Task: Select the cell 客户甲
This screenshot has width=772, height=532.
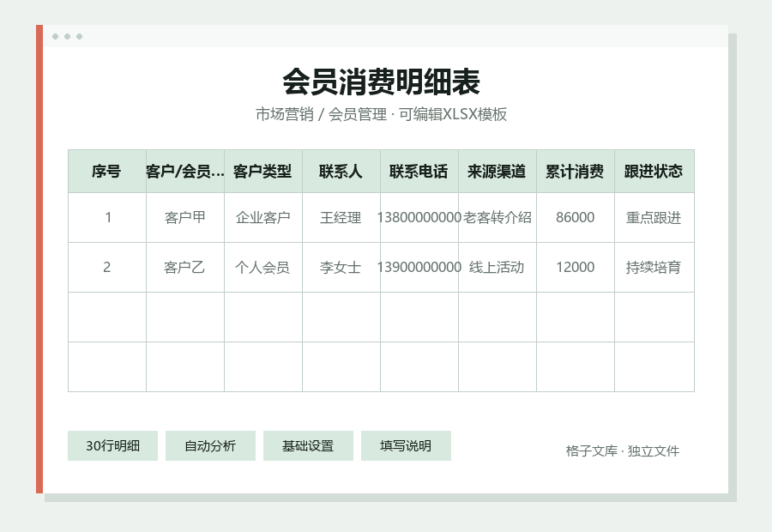Action: pyautogui.click(x=185, y=217)
